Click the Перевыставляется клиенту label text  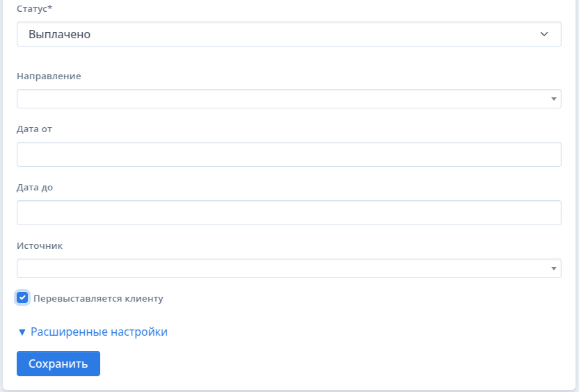point(98,299)
